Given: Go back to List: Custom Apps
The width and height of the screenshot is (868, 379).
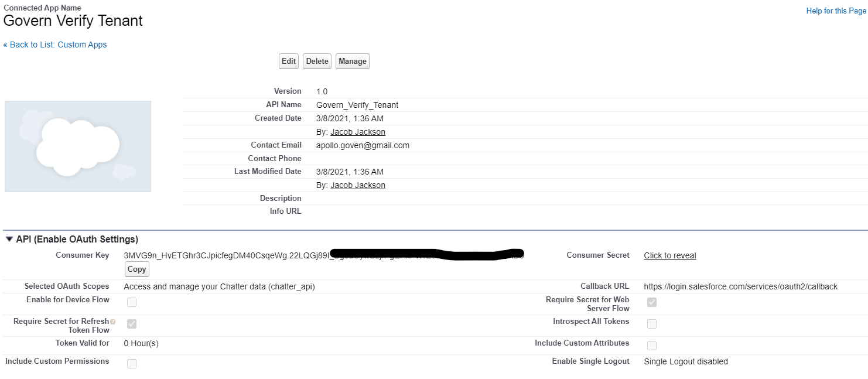Looking at the screenshot, I should pyautogui.click(x=55, y=45).
